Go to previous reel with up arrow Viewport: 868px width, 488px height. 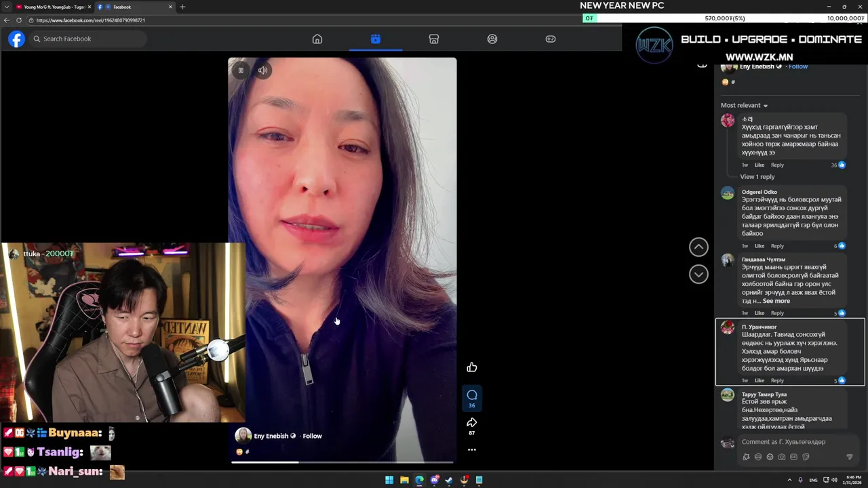698,247
